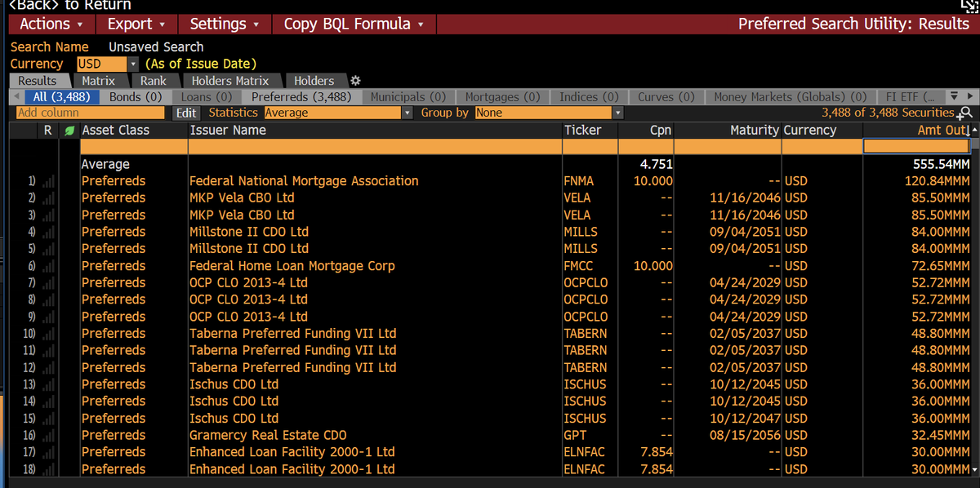This screenshot has height=488, width=980.
Task: Click the GPT ticker cell
Action: (x=575, y=436)
